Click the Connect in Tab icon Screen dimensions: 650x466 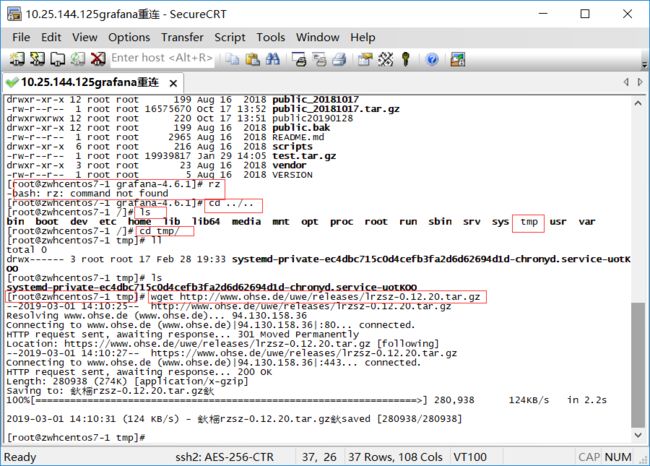58,59
